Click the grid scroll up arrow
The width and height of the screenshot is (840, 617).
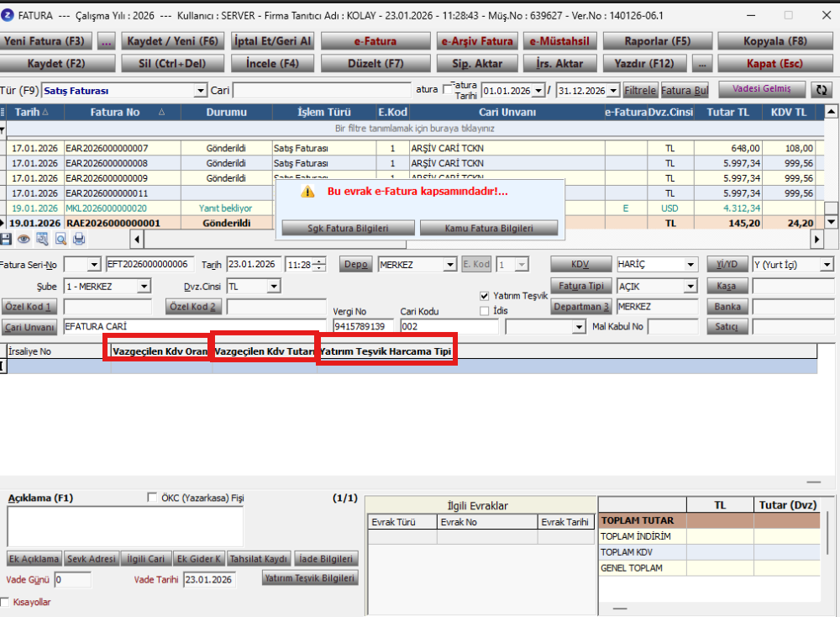pyautogui.click(x=831, y=112)
